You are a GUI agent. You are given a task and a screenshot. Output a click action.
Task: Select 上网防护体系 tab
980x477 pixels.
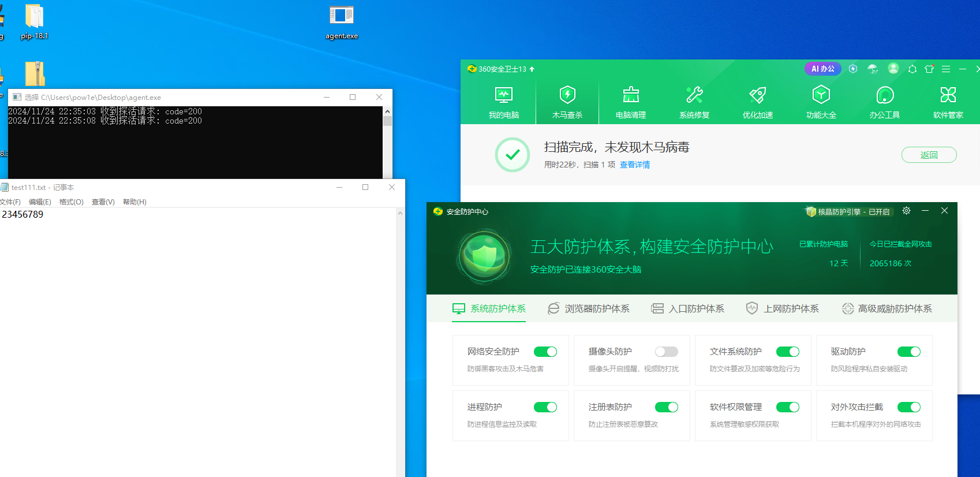[782, 309]
